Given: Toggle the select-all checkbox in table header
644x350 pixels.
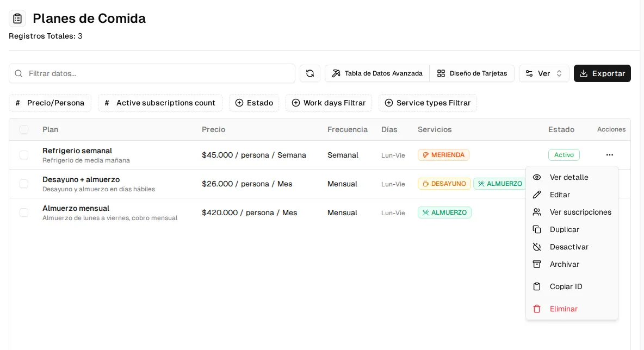Looking at the screenshot, I should (24, 130).
